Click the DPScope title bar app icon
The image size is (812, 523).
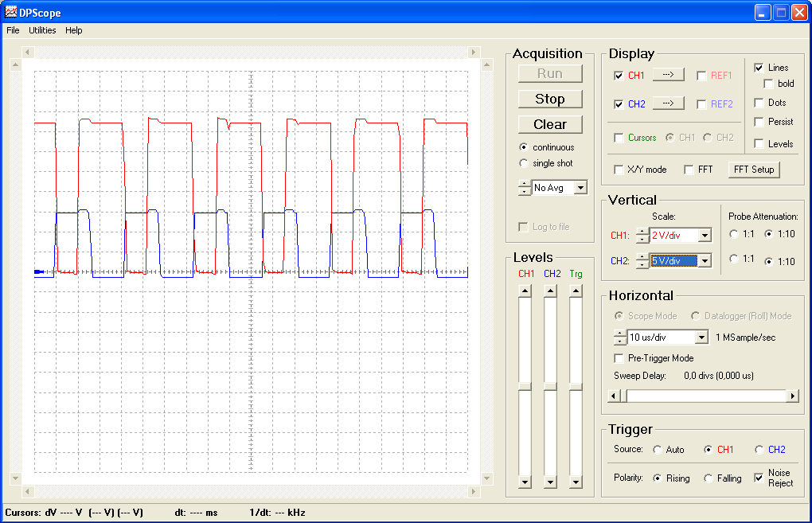(10, 11)
